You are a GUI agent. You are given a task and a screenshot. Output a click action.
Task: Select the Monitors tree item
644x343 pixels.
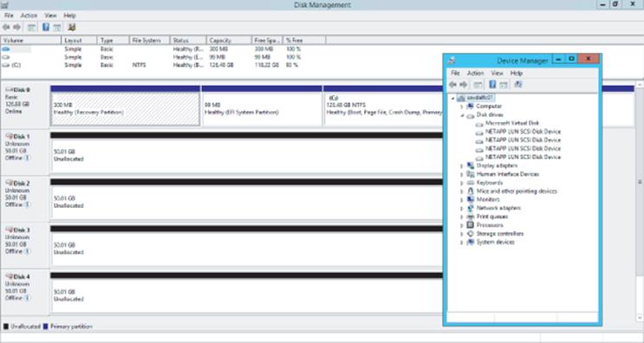[488, 200]
